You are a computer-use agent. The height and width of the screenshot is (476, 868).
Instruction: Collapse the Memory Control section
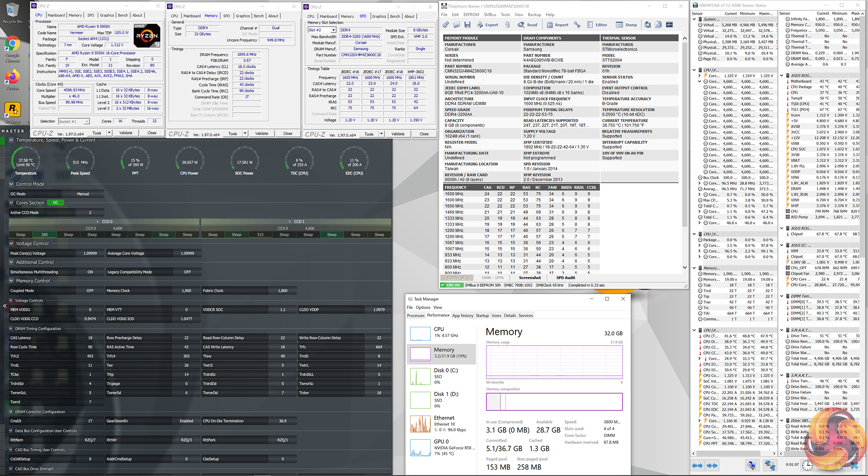point(11,281)
